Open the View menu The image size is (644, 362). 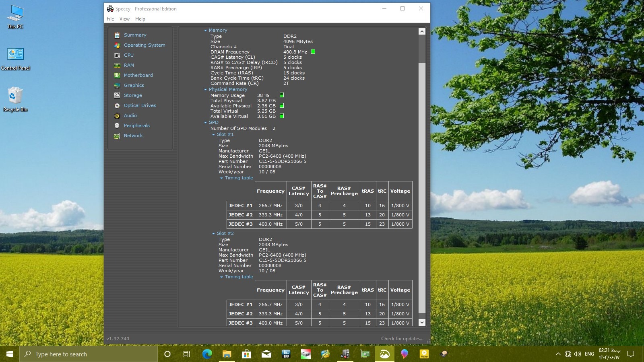tap(124, 19)
